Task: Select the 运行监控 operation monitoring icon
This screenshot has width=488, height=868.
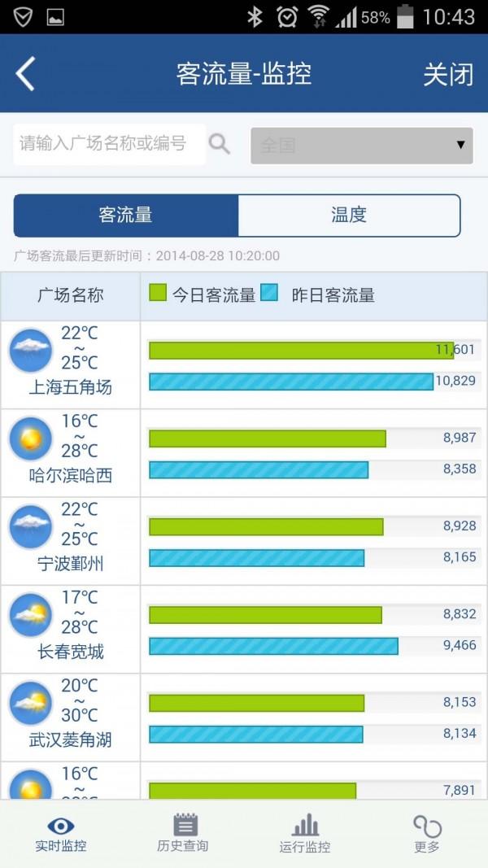Action: 304,825
